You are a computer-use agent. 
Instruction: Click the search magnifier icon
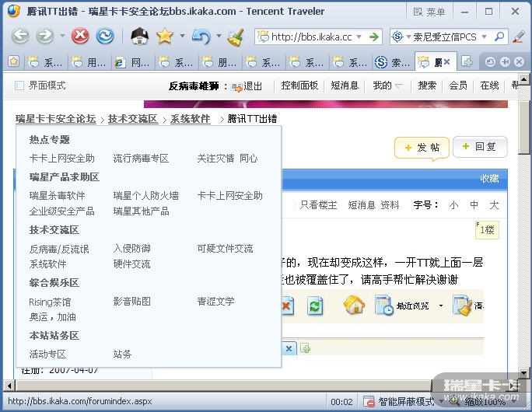(x=499, y=37)
